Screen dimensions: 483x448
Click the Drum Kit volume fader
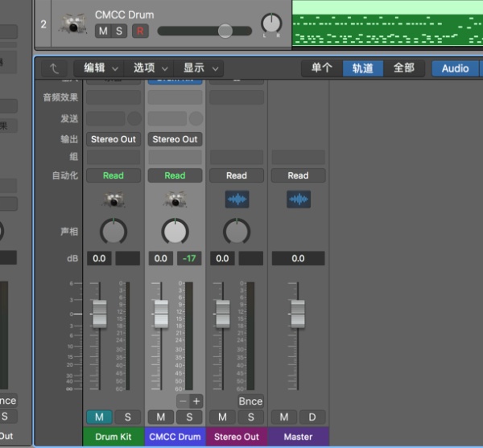[x=100, y=314]
